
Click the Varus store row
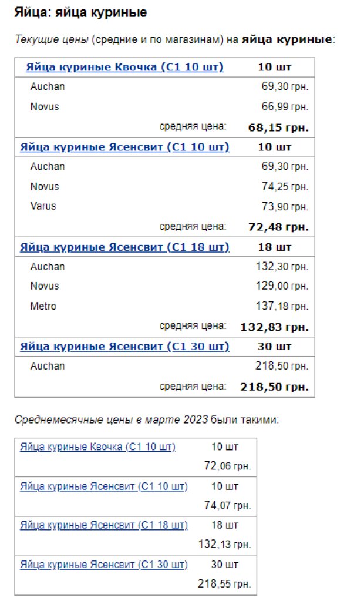click(164, 206)
